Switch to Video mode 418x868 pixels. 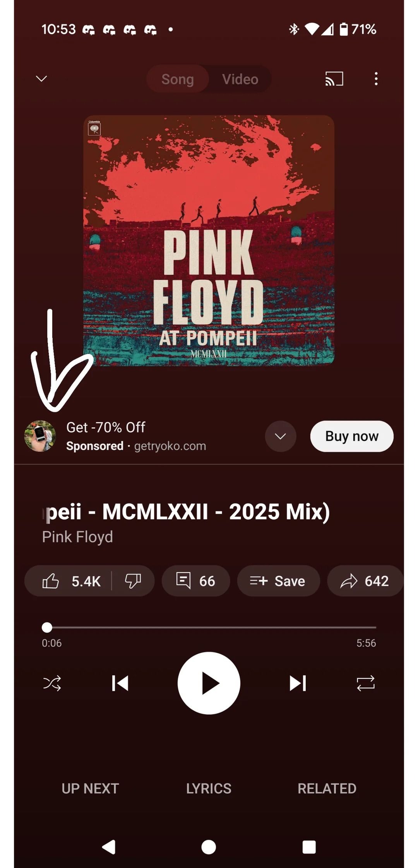coord(240,79)
